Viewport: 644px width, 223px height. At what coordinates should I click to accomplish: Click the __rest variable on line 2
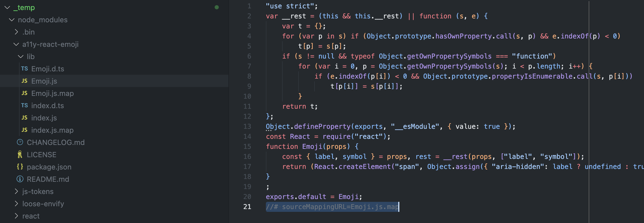tap(294, 16)
